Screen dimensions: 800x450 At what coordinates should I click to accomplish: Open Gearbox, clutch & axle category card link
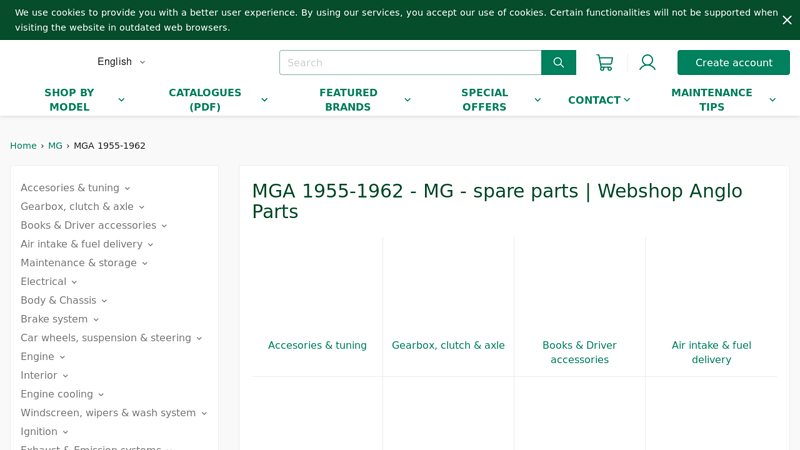click(x=448, y=345)
